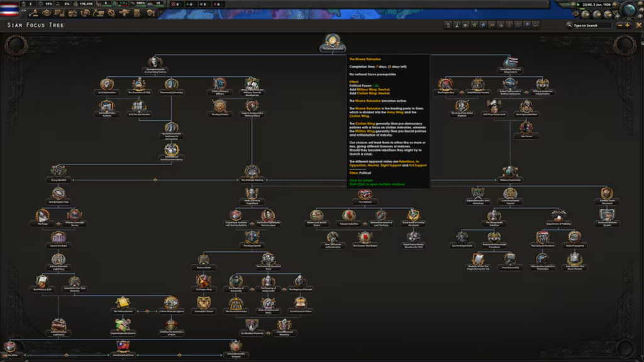644x362 pixels.
Task: Zoom out focus tree with minus button
Action: point(619,26)
